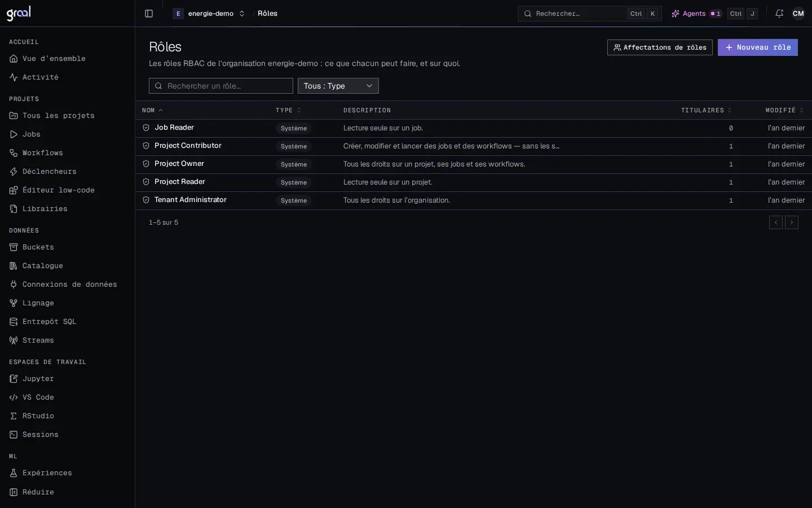Click the Streams broadcast icon

tap(14, 340)
